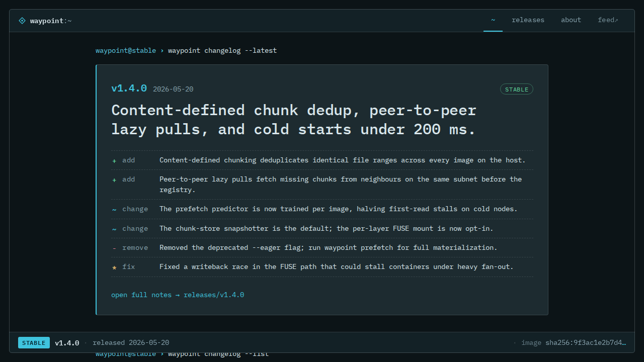Open full notes for releases/v1.4.0

coord(178,295)
